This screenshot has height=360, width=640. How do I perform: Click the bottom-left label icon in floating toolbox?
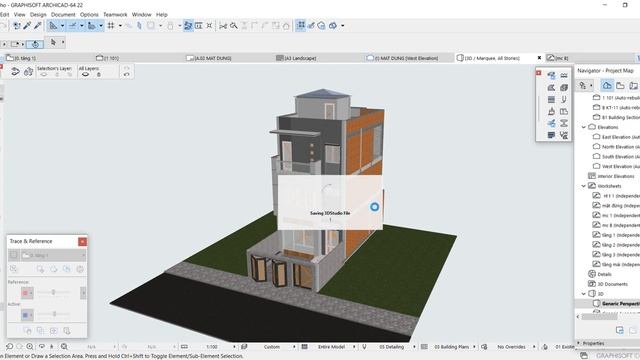pyautogui.click(x=551, y=135)
